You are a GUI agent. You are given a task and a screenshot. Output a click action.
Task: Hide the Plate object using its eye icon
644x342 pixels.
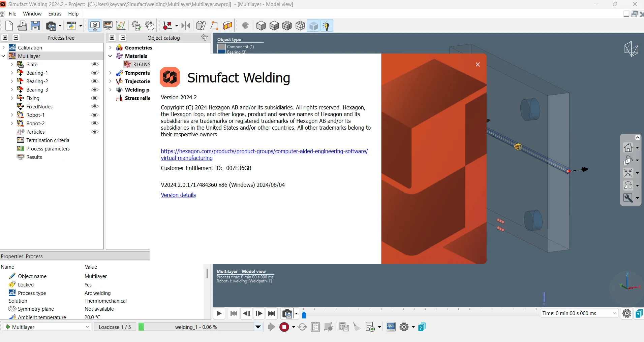[95, 64]
